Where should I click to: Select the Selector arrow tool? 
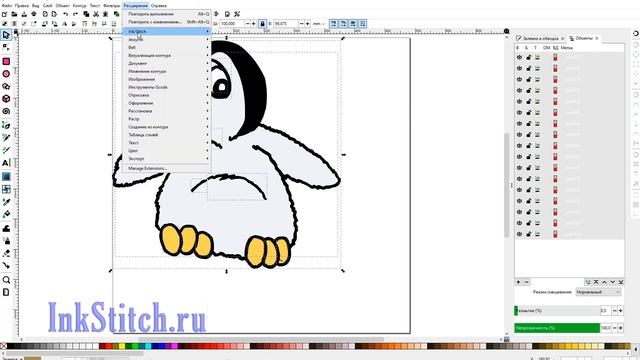(6, 35)
